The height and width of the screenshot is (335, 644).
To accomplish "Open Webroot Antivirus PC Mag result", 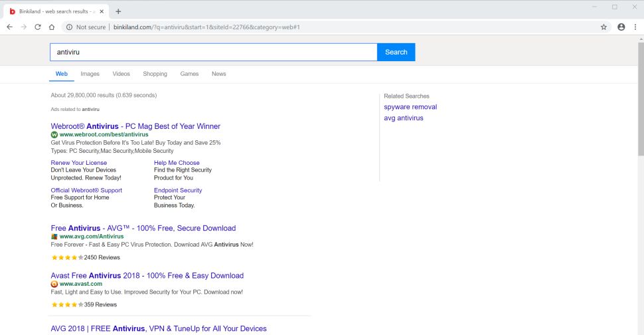I will 135,126.
